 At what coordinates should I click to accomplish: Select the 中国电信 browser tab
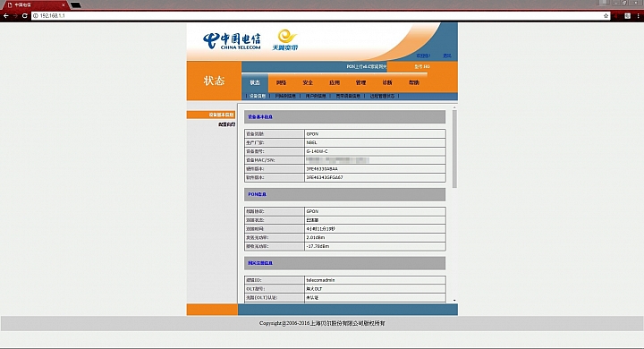(35, 5)
